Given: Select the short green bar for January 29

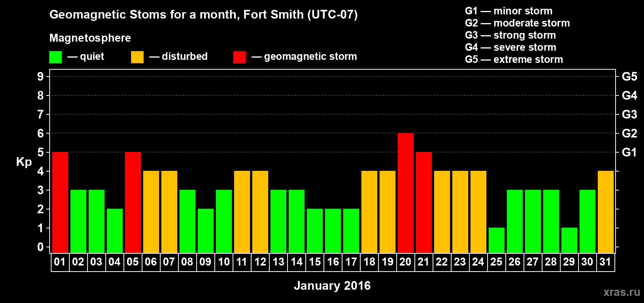Looking at the screenshot, I should (569, 241).
